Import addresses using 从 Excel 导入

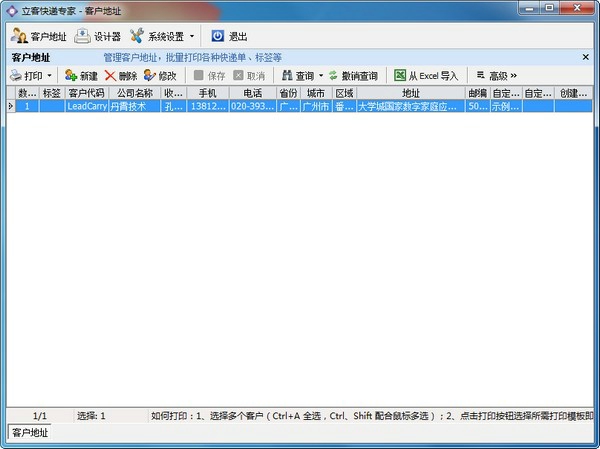point(426,75)
